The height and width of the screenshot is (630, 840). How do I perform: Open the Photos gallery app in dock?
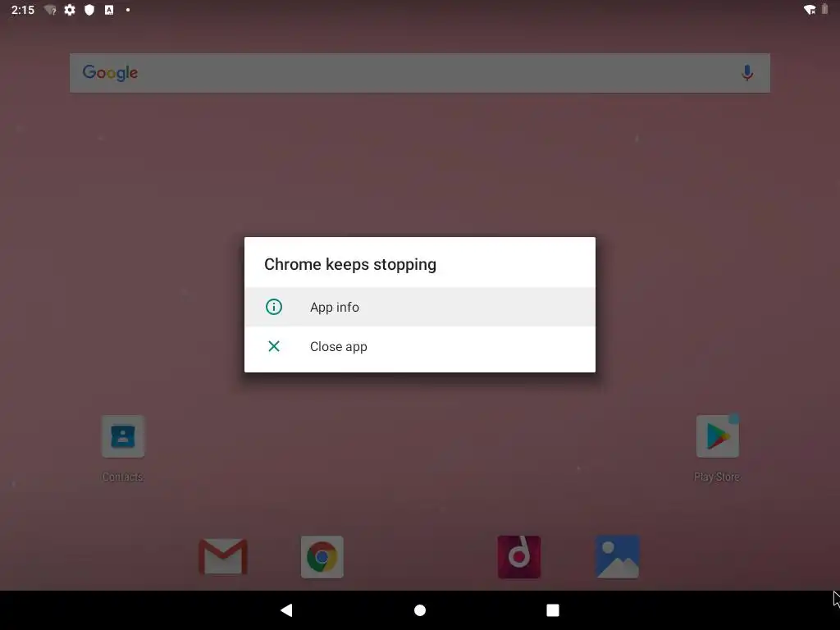(618, 557)
